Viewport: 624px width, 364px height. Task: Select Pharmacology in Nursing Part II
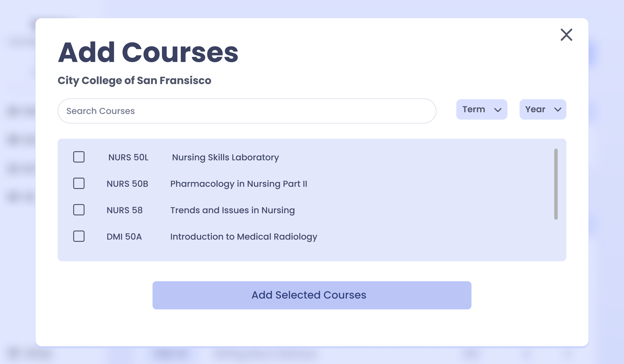[x=239, y=184]
